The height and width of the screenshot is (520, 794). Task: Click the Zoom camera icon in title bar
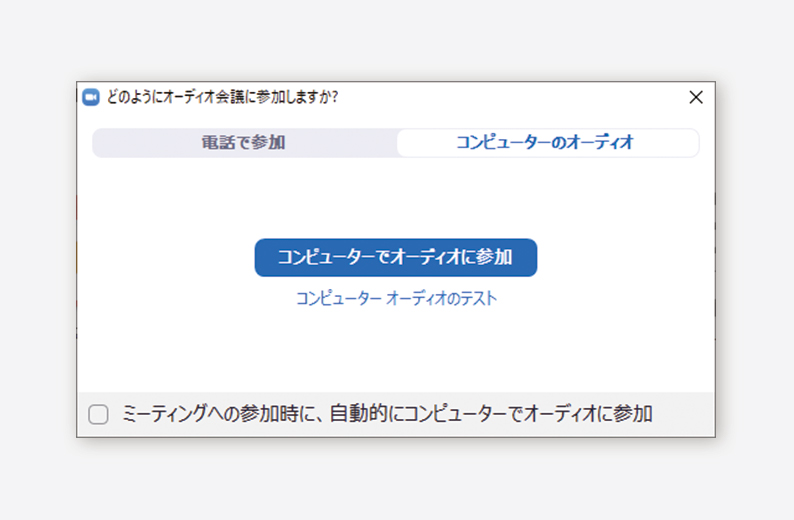coord(91,97)
